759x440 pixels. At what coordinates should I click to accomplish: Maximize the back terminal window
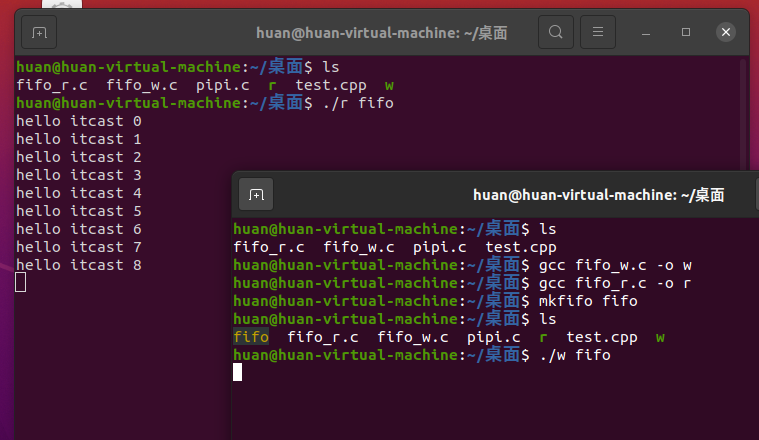click(686, 32)
